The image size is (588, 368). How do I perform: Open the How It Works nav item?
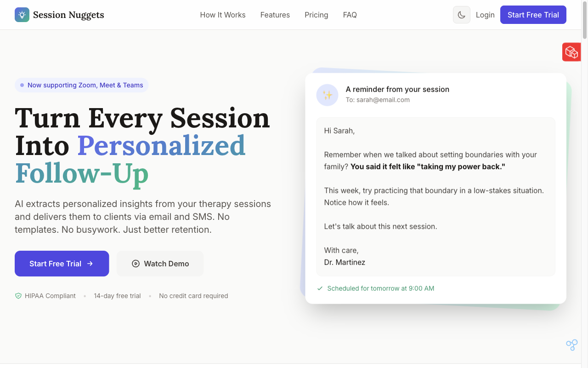[x=223, y=15]
